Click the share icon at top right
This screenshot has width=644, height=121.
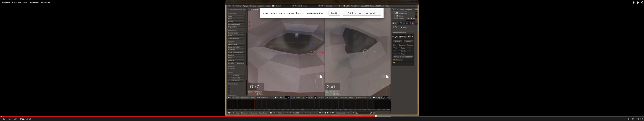642,2
